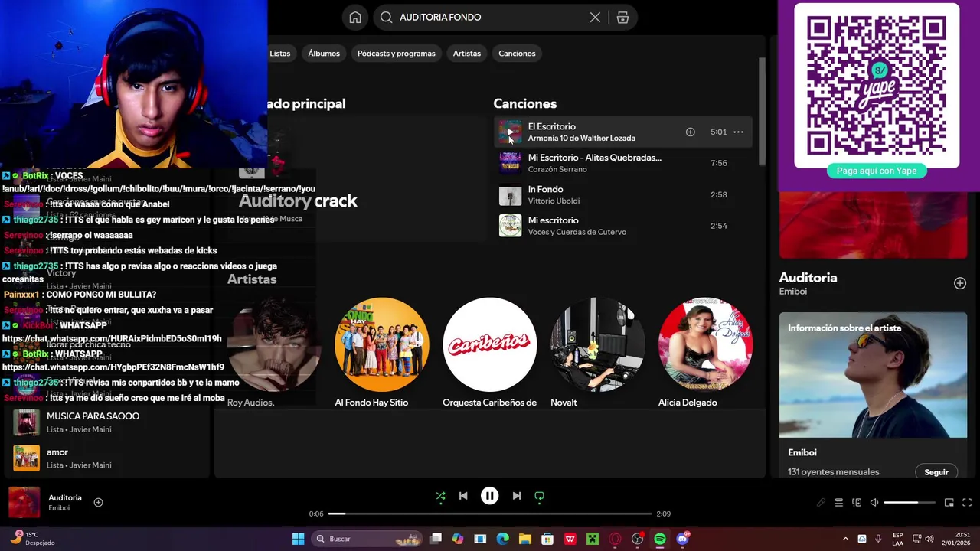
Task: Open the mini player
Action: click(x=949, y=503)
